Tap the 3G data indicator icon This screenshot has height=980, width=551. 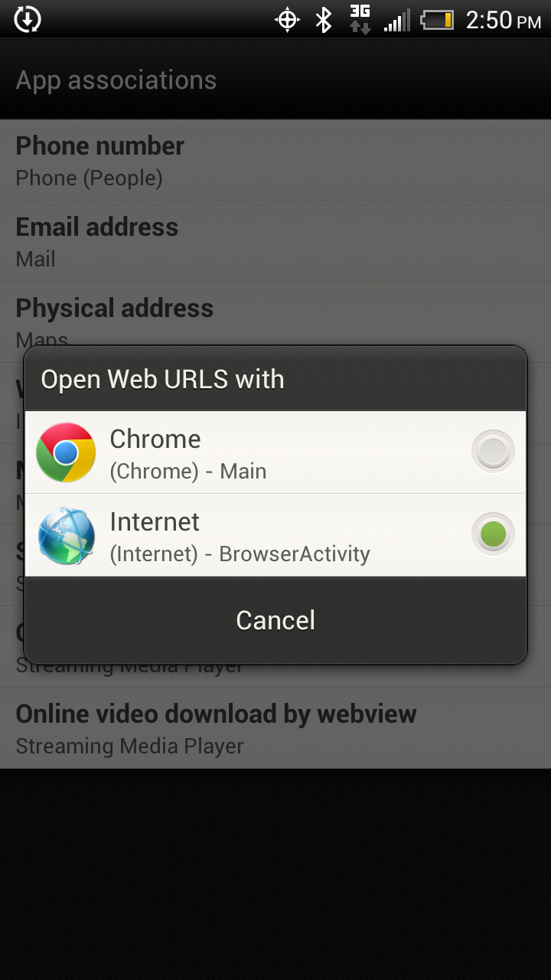(360, 19)
